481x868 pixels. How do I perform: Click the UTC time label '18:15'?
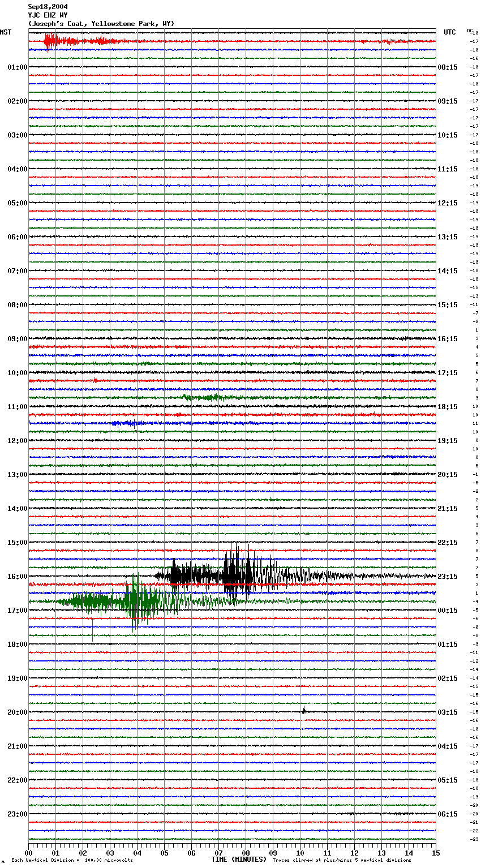tap(448, 407)
